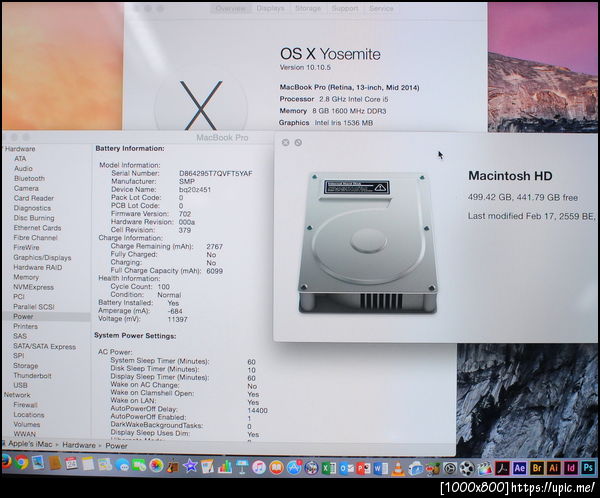Open the Notes app in dock
600x498 pixels.
pos(88,464)
